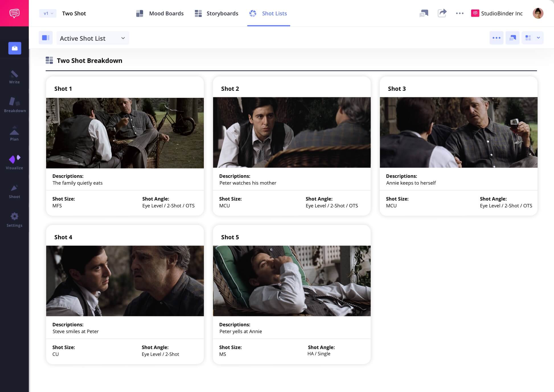The image size is (554, 392).
Task: Open the Visualize section in the sidebar
Action: coord(14,162)
